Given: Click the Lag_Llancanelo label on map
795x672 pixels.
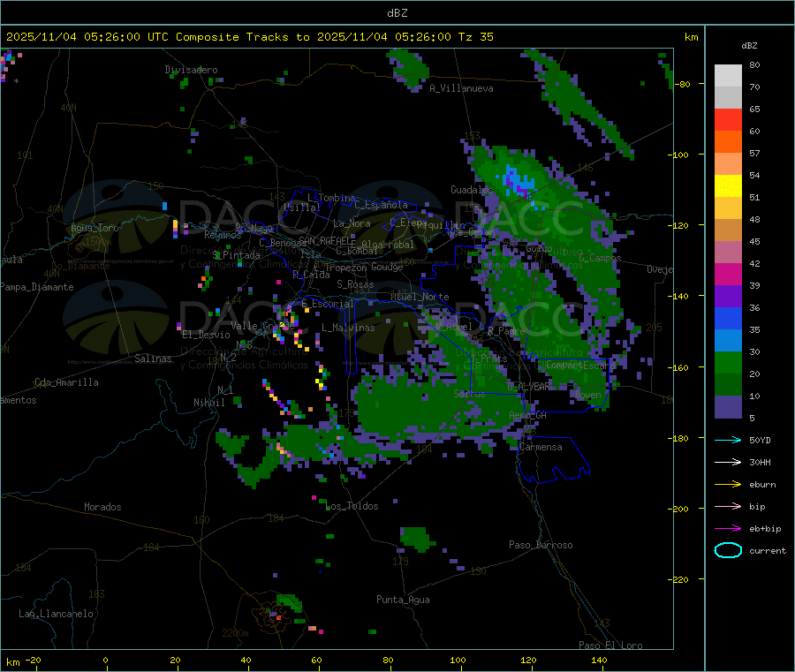Looking at the screenshot, I should coord(57,613).
